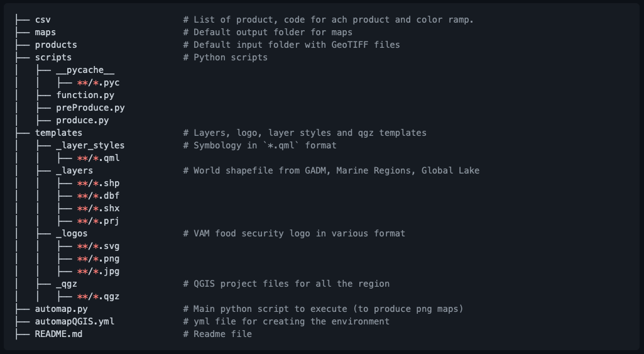Click the __pycache__ directory
Screen dimensions: 644x354
85,70
